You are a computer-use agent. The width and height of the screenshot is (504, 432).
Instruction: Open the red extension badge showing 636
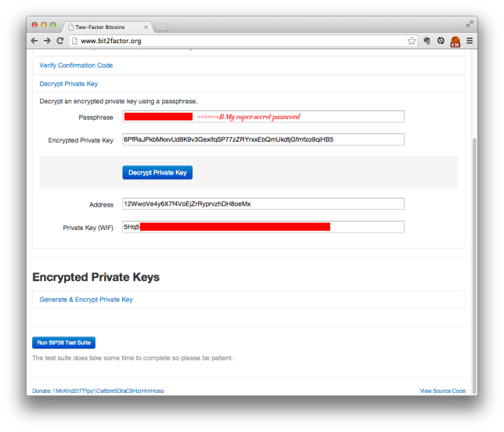[x=455, y=41]
